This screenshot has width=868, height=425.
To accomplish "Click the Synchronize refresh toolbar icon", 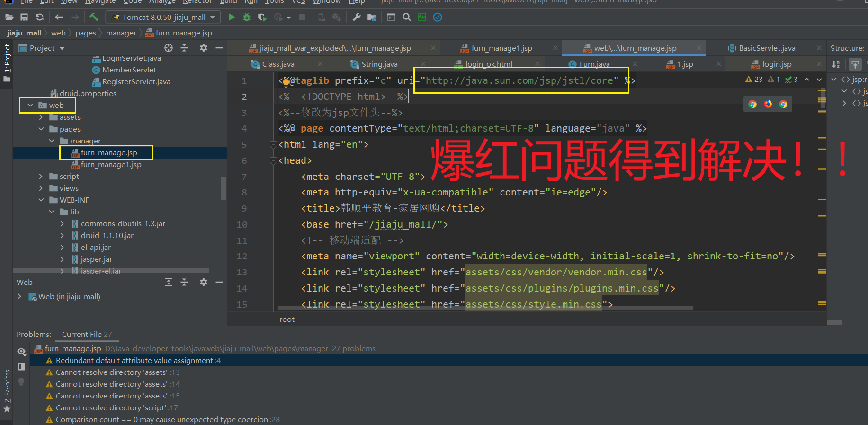I will click(x=40, y=18).
